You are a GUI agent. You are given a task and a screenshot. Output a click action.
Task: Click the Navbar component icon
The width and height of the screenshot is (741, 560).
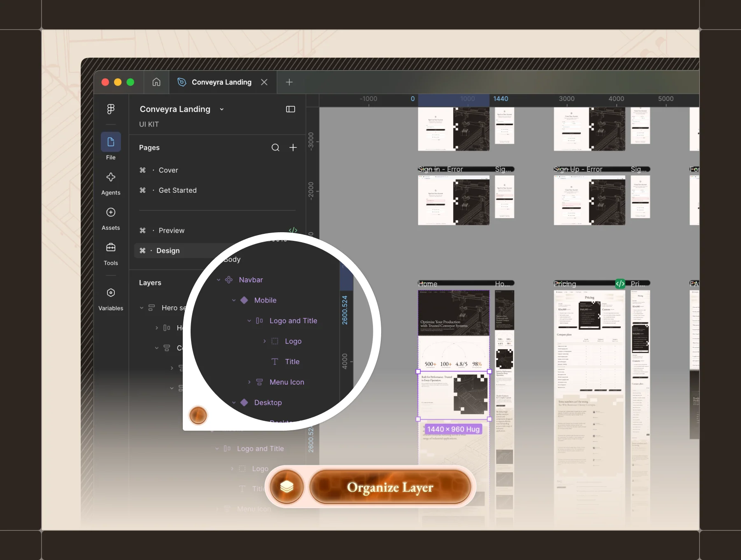[x=229, y=280]
